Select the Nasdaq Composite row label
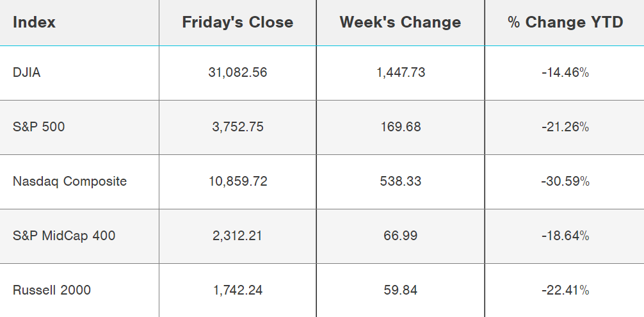Screen dimensions: 644x317 click(x=70, y=181)
